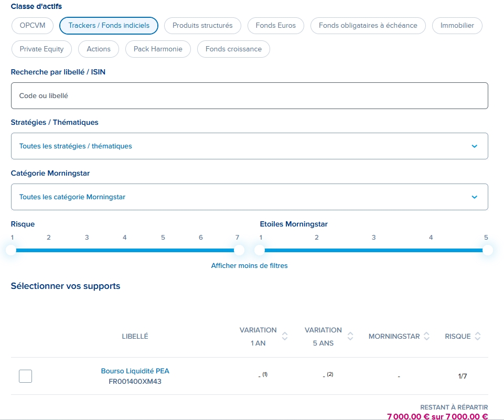Click Afficher moins de filtres link

point(249,265)
